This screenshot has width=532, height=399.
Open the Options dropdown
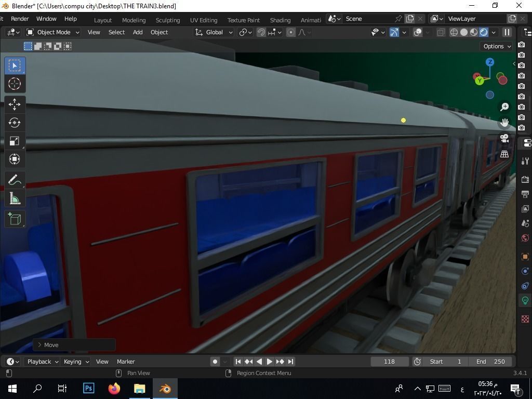(496, 46)
